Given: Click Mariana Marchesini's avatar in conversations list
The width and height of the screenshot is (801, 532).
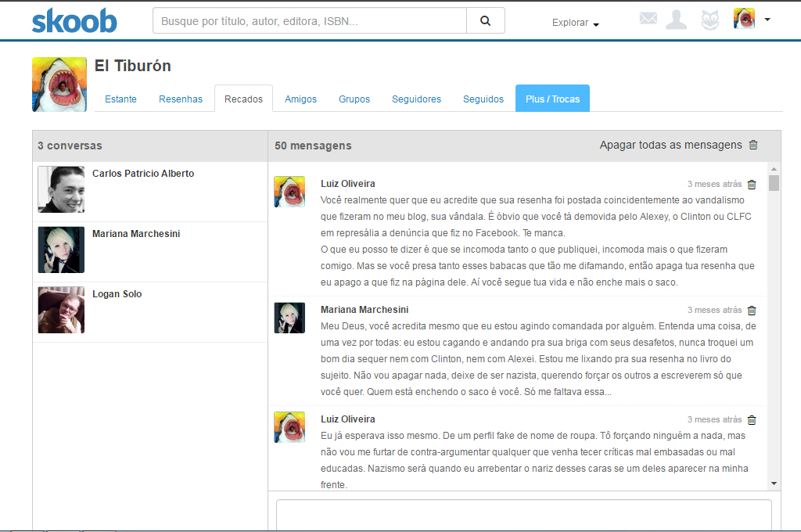Looking at the screenshot, I should 61,250.
